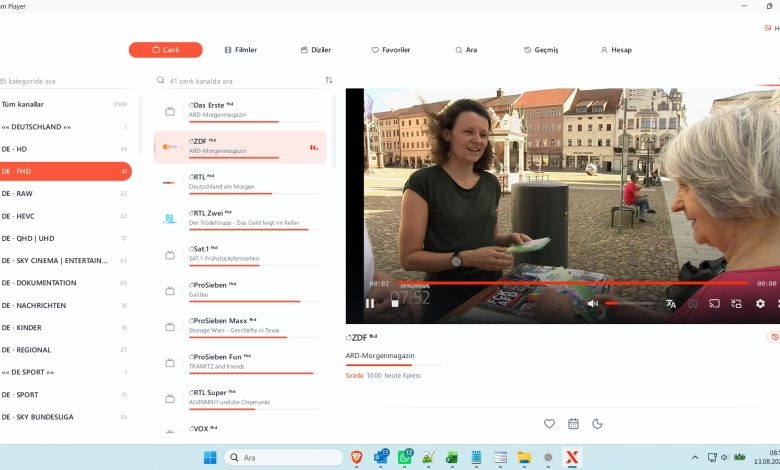Viewport: 780px width, 470px height.
Task: Open the Diziler tab
Action: click(x=316, y=50)
